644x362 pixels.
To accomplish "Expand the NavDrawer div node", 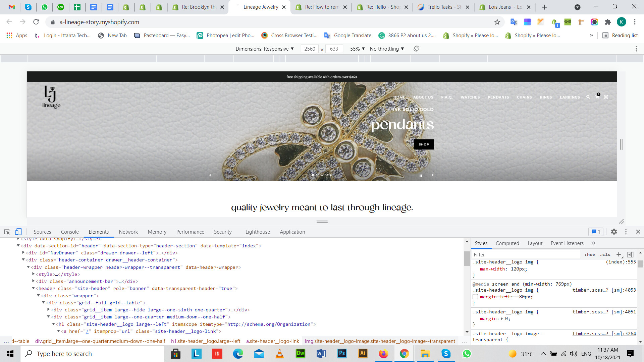I will [x=23, y=252].
